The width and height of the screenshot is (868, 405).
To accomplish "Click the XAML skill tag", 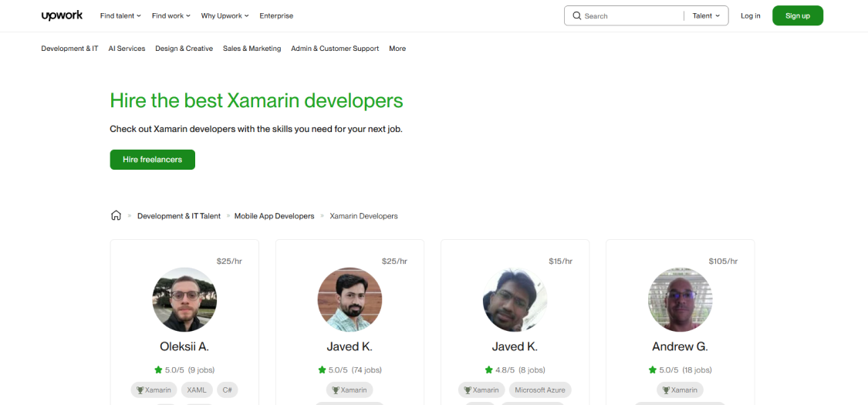I will coord(197,390).
